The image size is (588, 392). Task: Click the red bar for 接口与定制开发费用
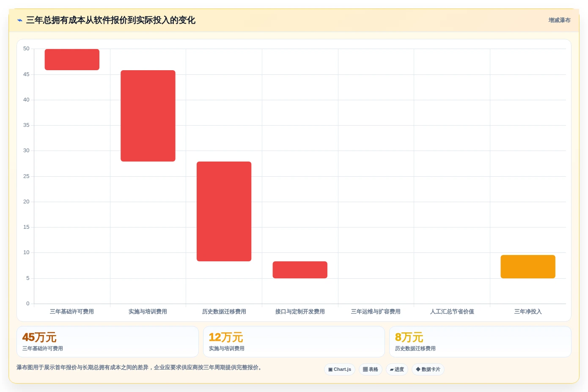(300, 270)
